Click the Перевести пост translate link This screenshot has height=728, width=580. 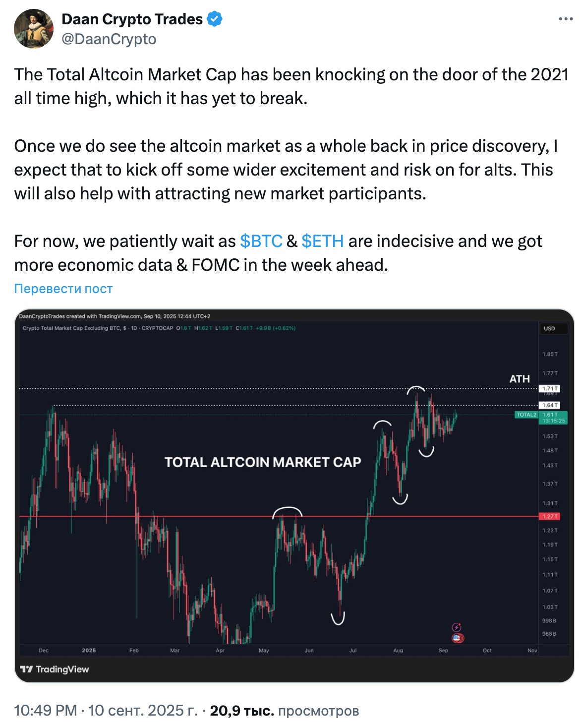[63, 289]
